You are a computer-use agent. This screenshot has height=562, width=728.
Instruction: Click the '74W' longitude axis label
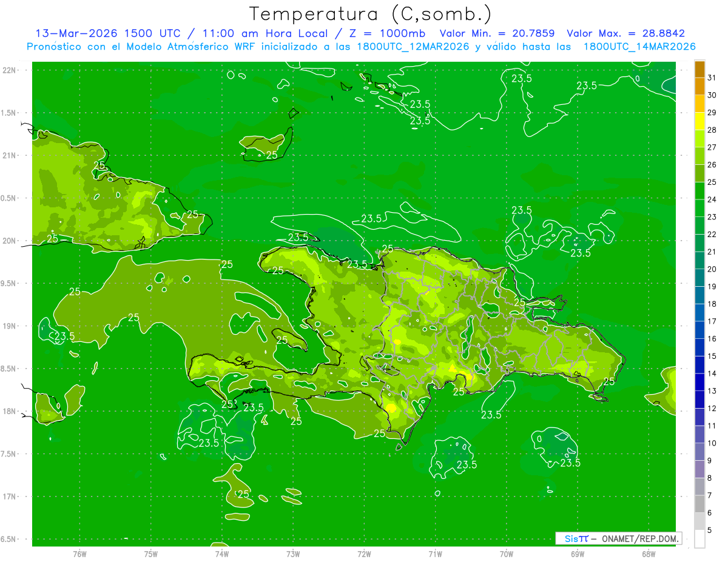click(222, 554)
